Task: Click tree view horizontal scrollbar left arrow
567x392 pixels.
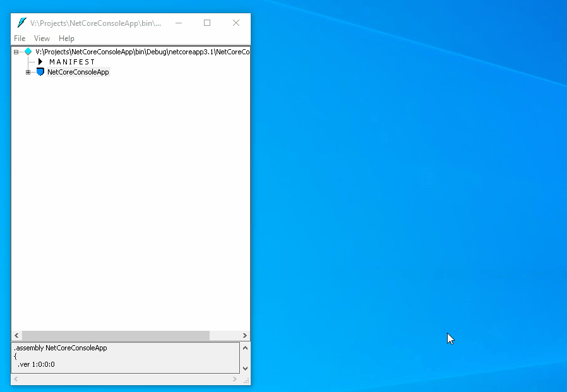Action: coord(16,336)
